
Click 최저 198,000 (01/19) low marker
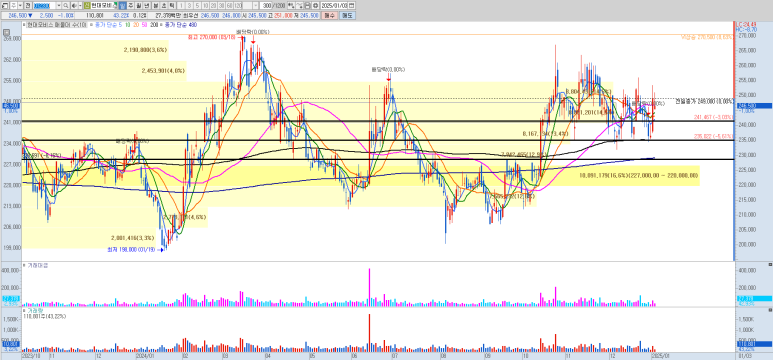pos(132,250)
